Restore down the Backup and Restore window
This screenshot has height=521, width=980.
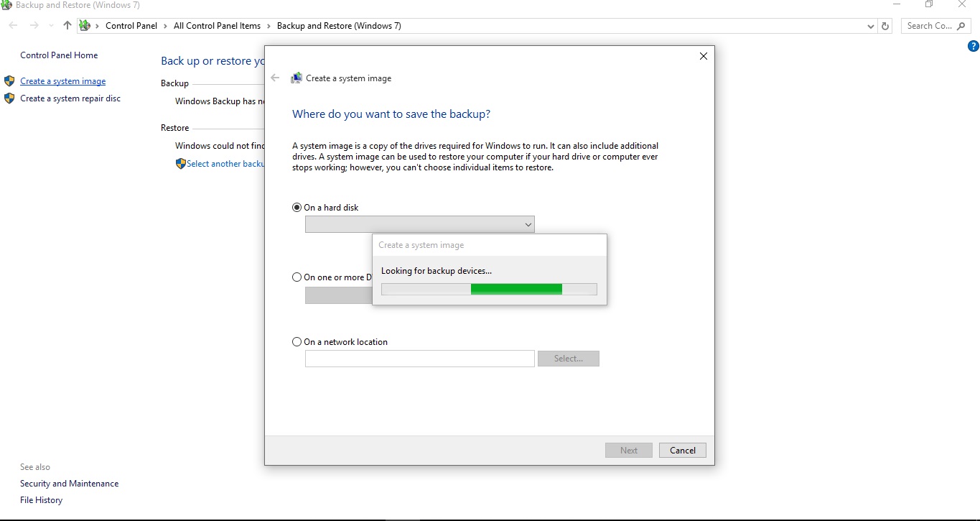tap(929, 4)
